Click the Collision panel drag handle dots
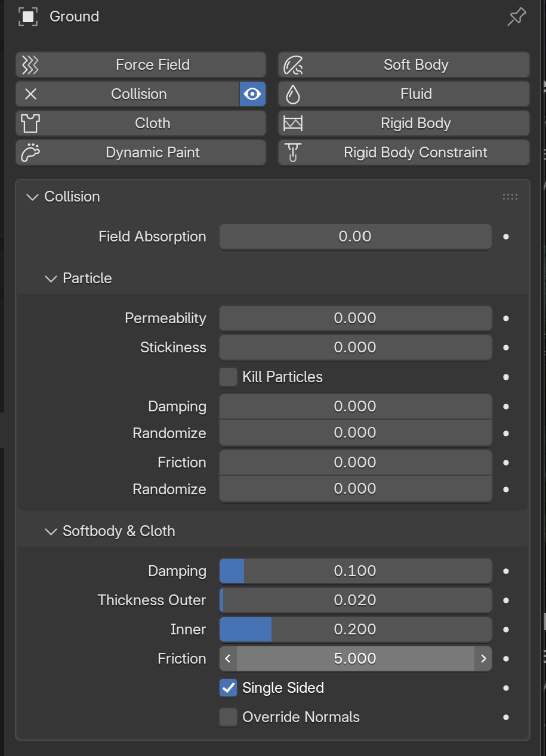 (510, 197)
